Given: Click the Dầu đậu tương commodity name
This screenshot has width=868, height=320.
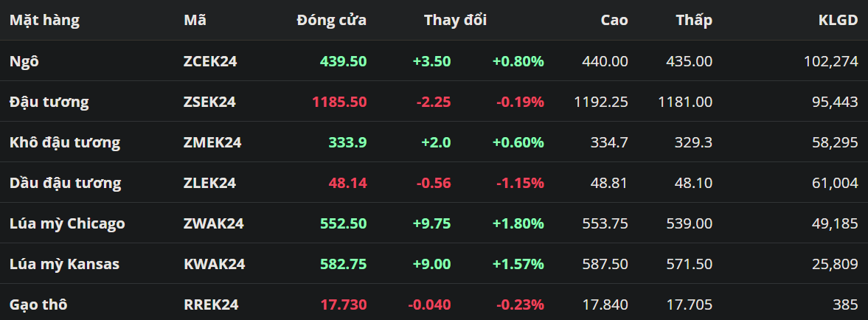Looking at the screenshot, I should coord(65,183).
